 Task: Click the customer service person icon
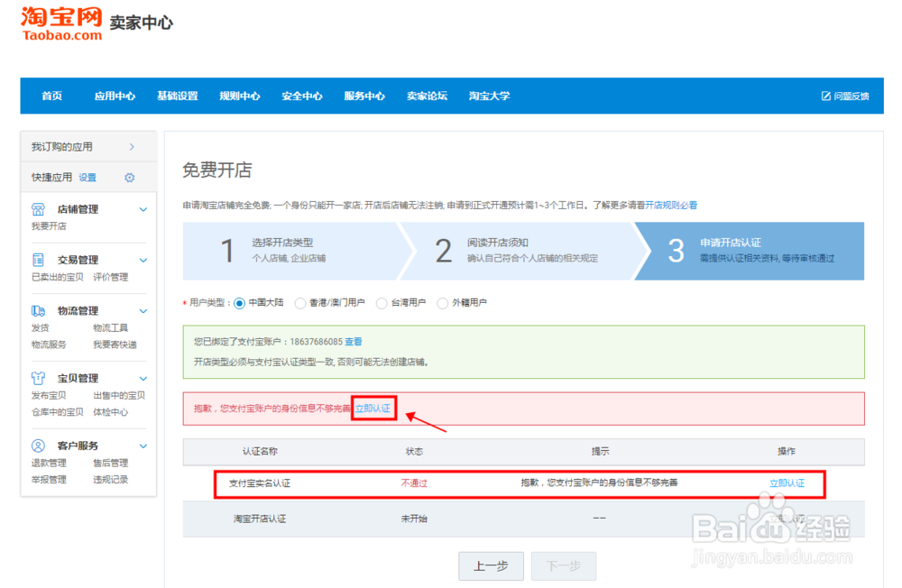38,446
